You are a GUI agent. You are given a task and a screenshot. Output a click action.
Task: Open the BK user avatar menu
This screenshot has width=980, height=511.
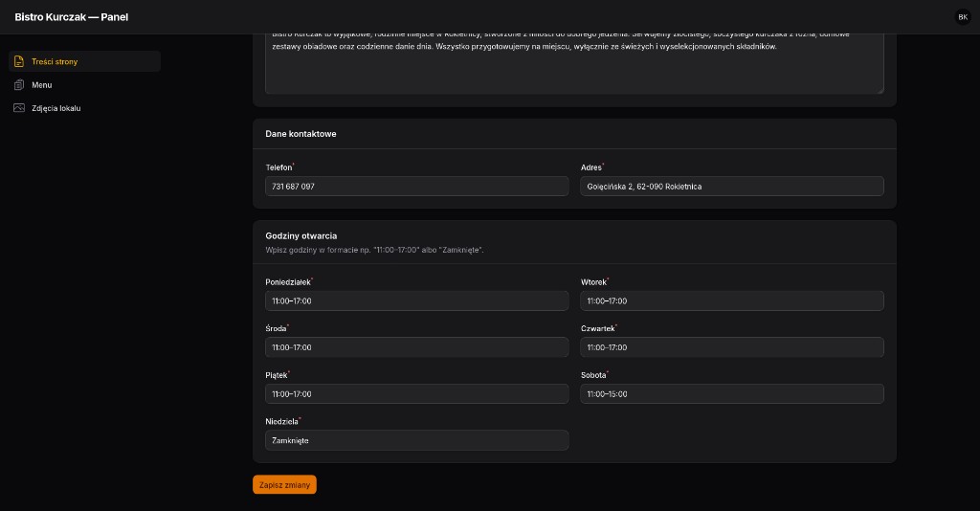(x=963, y=17)
